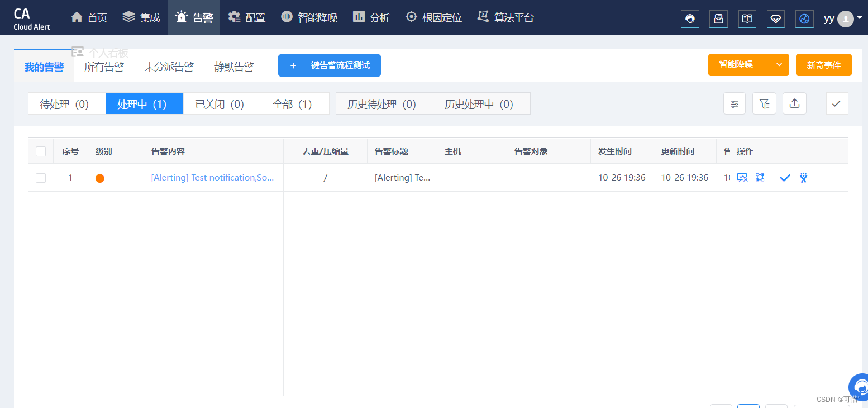Click the 去重/压缩量 column header
This screenshot has width=868, height=408.
(x=326, y=151)
